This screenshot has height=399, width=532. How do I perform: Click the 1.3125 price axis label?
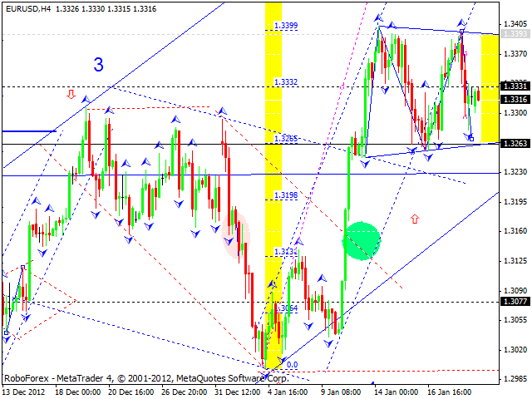coord(515,261)
